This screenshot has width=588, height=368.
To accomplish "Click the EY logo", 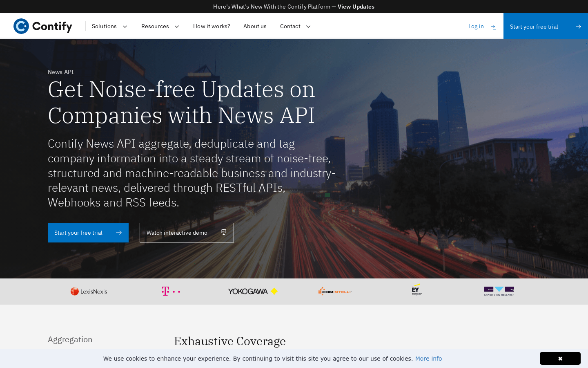I will click(x=416, y=289).
